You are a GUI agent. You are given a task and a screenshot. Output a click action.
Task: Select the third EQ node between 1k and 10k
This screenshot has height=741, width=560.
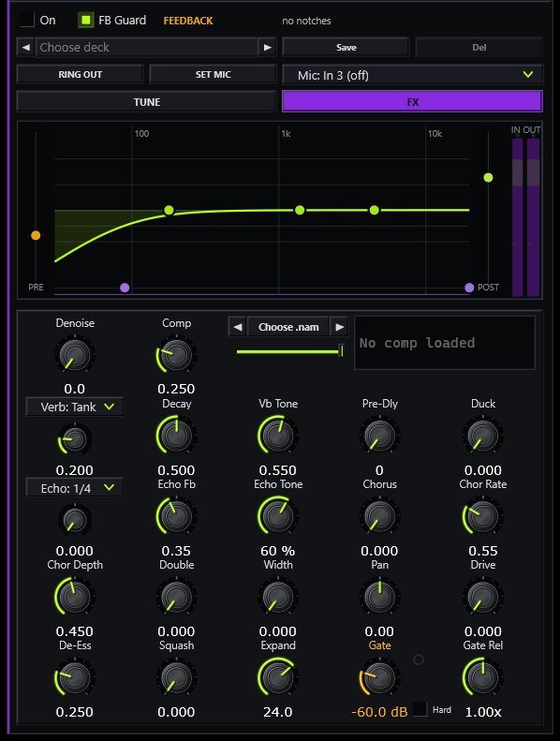[375, 210]
